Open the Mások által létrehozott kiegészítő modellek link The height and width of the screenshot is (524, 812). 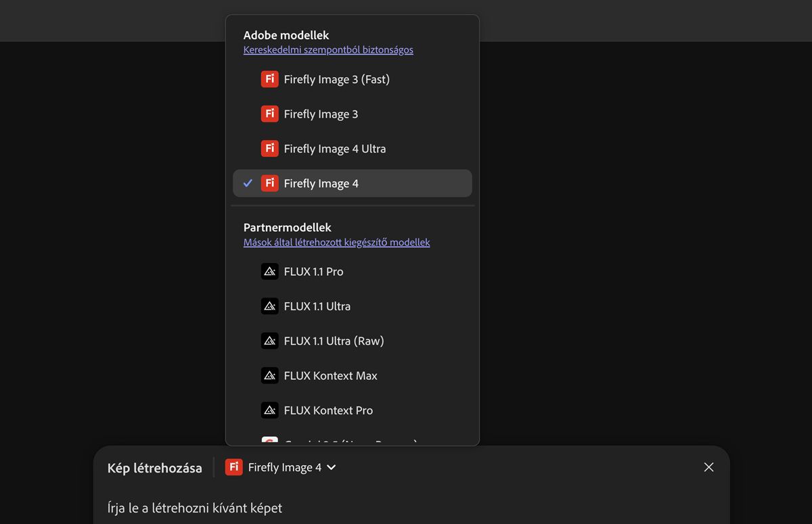[x=336, y=242]
